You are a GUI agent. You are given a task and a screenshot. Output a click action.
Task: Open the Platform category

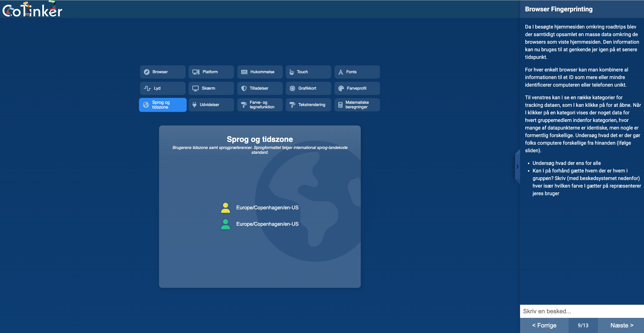pos(211,72)
